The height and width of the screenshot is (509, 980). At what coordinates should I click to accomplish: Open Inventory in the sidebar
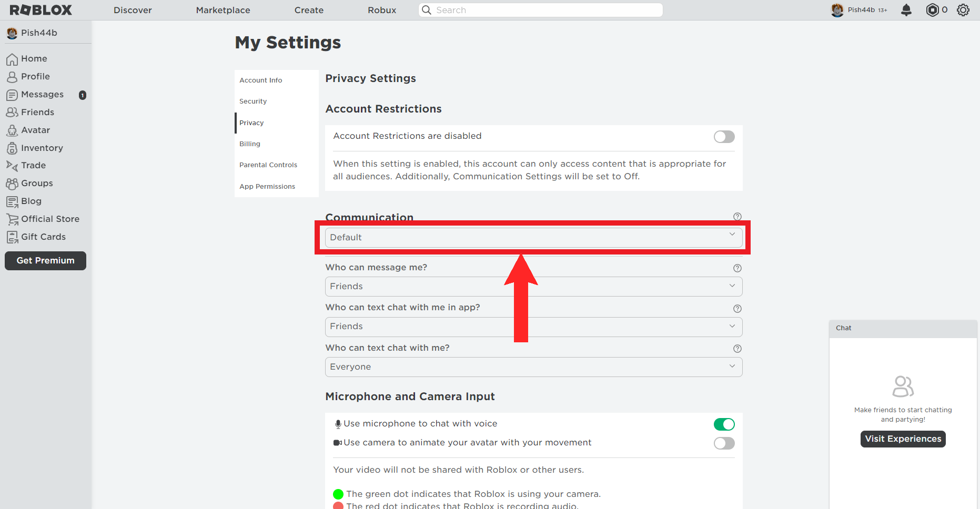tap(42, 148)
